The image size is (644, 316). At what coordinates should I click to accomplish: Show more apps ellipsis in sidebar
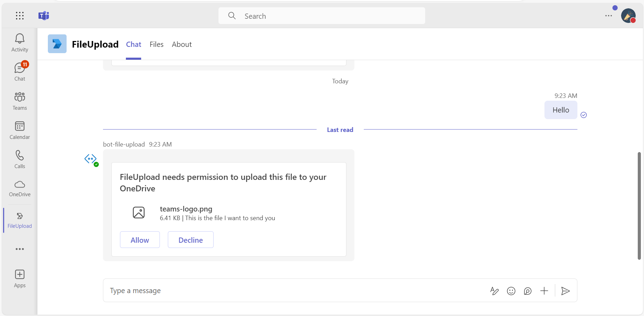pos(20,249)
